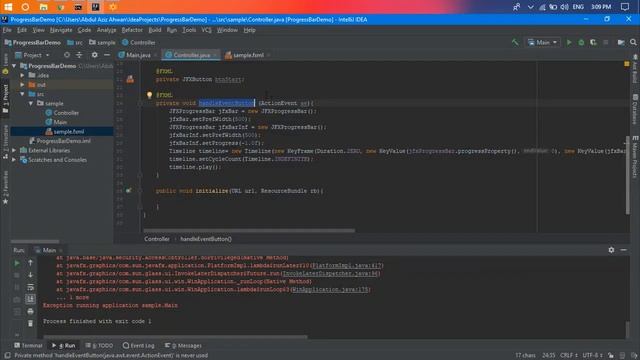Open the File menu
Screen dimensions: 640x360
7,30
